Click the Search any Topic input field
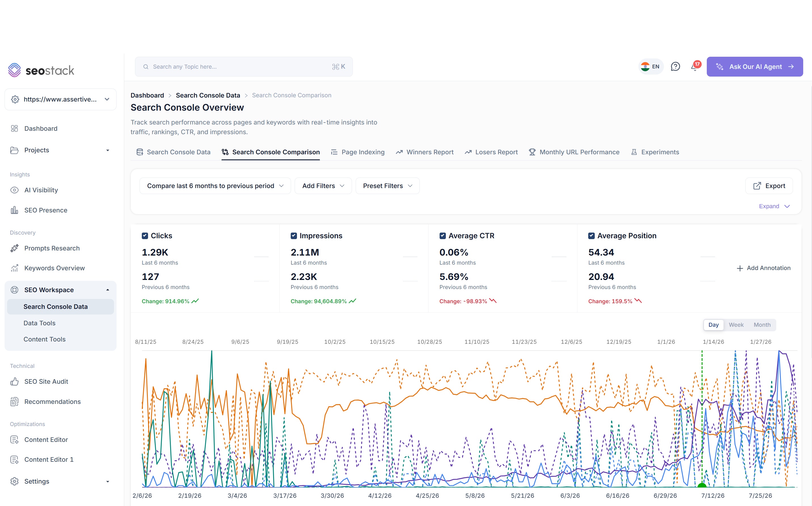 [244, 67]
